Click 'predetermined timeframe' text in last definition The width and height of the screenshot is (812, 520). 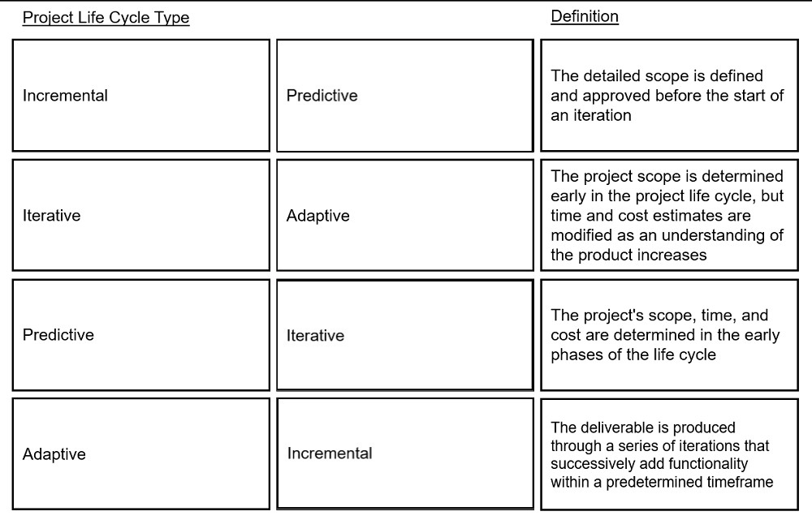tap(689, 482)
